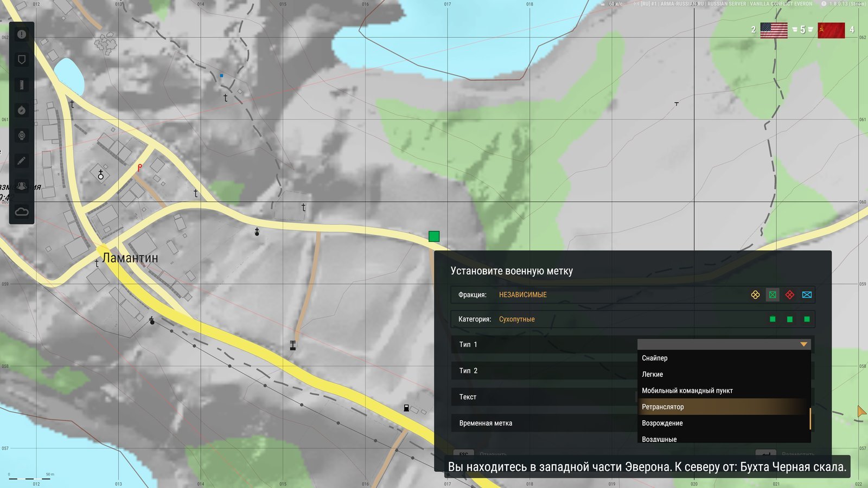This screenshot has width=868, height=488.
Task: Open the group members icon in map toolbar
Action: (x=22, y=186)
